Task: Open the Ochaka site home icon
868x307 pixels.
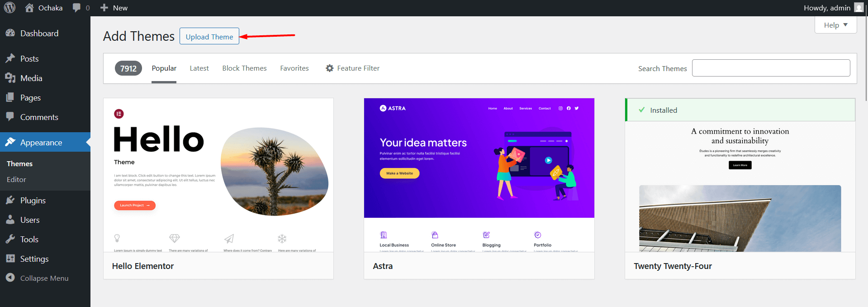Action: (x=30, y=8)
